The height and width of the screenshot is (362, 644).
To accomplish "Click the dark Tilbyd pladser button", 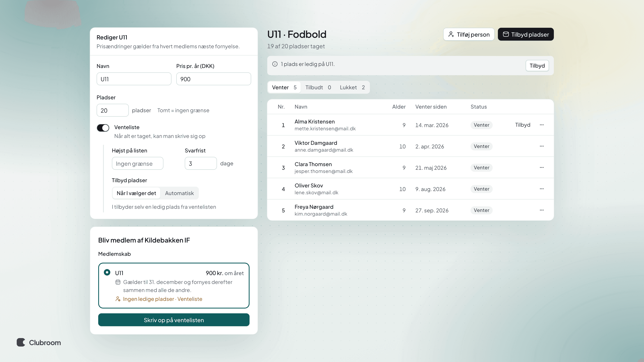I will (x=525, y=34).
